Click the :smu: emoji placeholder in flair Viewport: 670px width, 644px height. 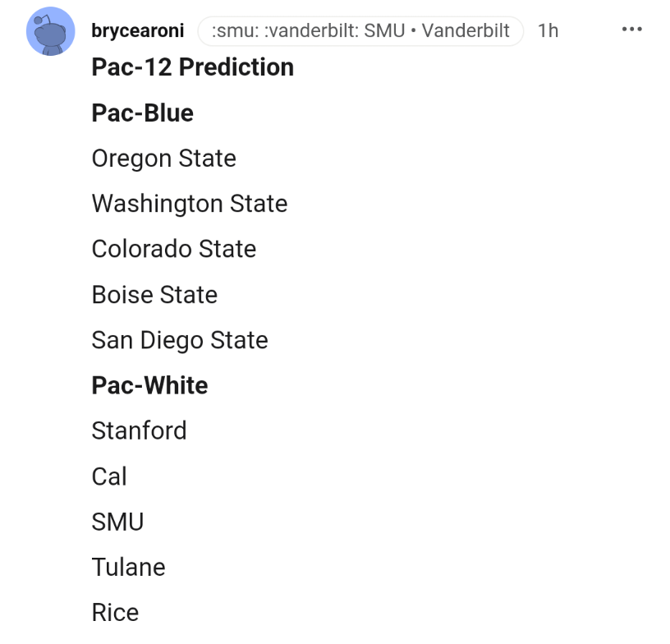pyautogui.click(x=236, y=30)
